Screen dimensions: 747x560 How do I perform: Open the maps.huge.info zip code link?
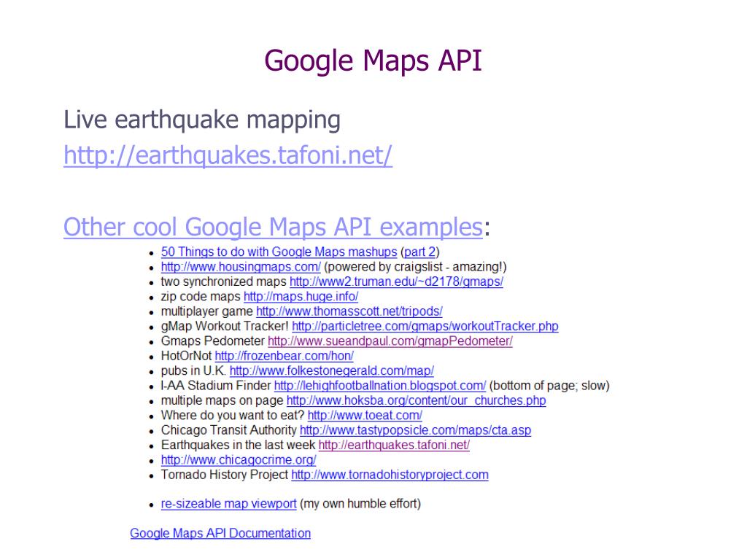coord(301,296)
